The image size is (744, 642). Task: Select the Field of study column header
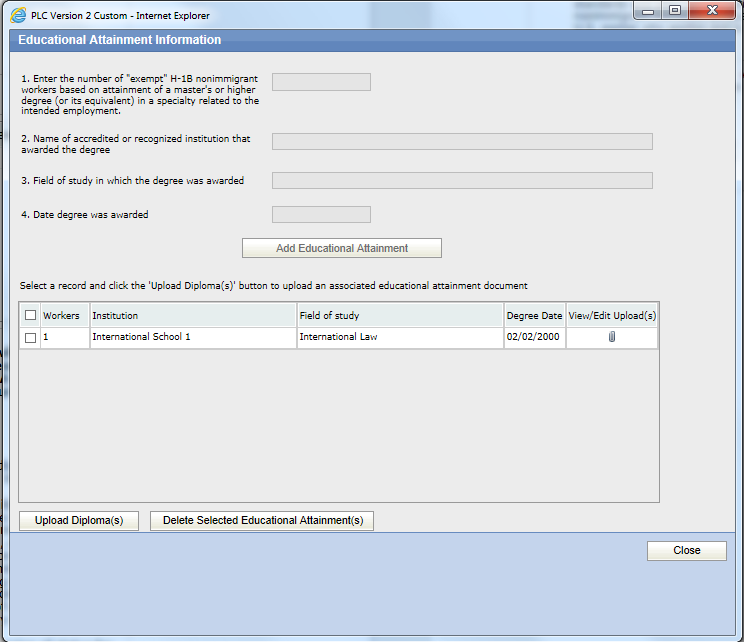coord(400,315)
